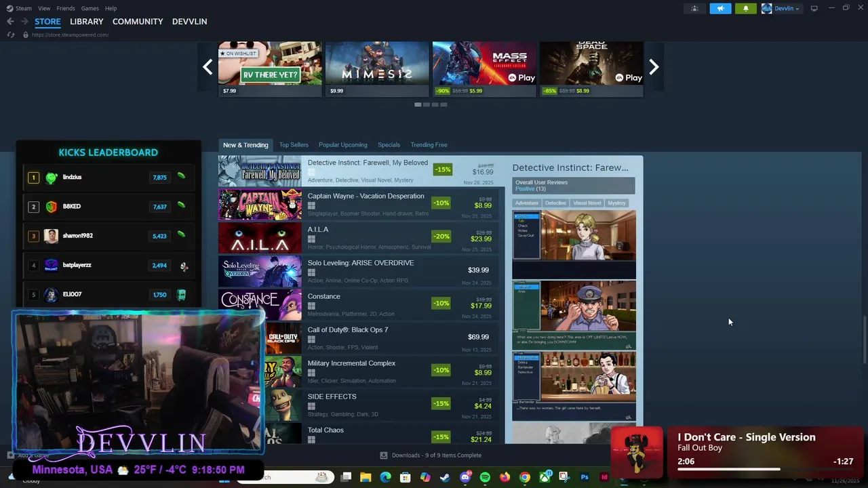The width and height of the screenshot is (868, 488).
Task: Open the DEVVLIN profile section
Action: (189, 22)
